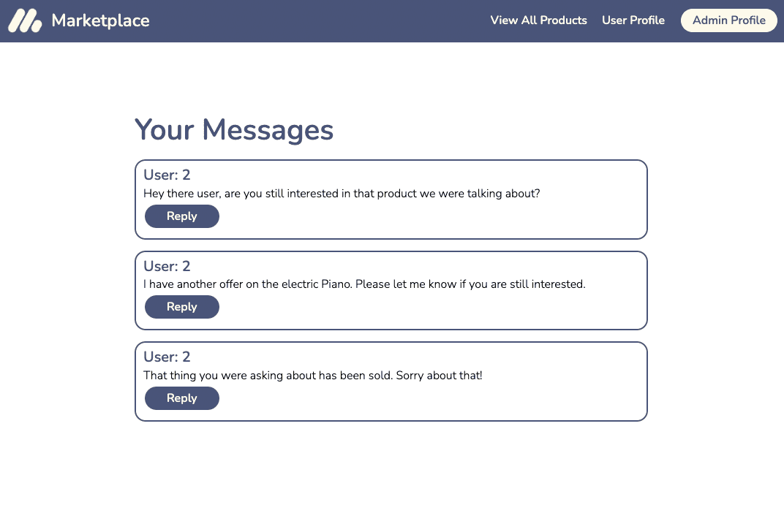Click empty area below the messages list
784x532 pixels.
click(x=391, y=474)
